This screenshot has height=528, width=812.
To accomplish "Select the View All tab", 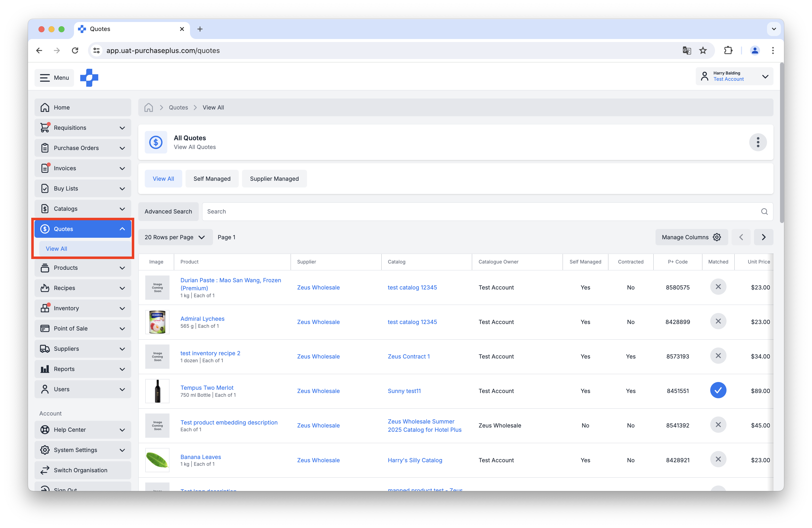I will tap(163, 179).
